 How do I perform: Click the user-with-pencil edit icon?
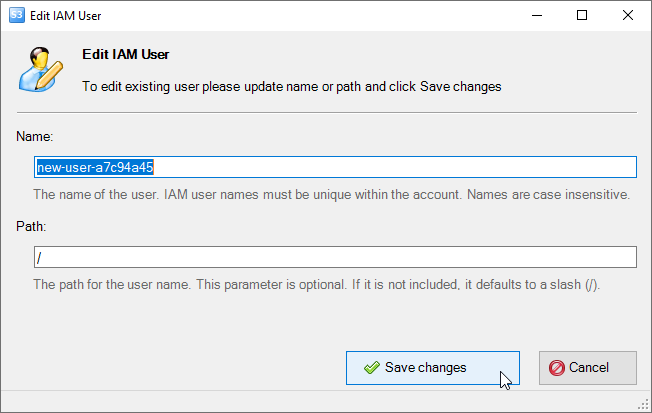[40, 69]
